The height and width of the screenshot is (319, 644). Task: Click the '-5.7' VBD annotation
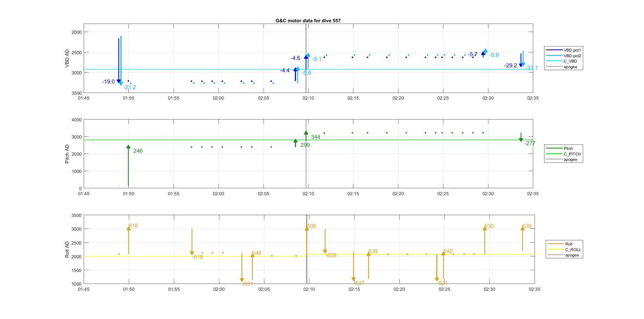pyautogui.click(x=472, y=54)
